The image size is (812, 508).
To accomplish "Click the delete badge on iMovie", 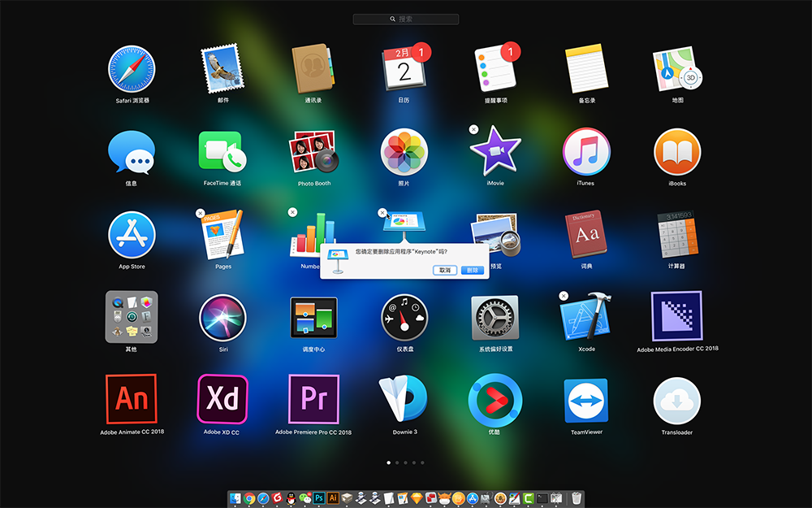I will (474, 129).
